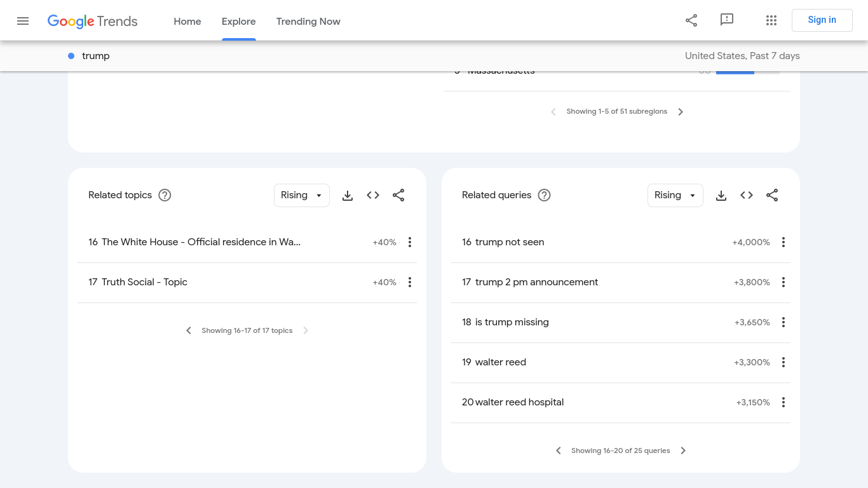Share the Related topics card

[x=398, y=195]
